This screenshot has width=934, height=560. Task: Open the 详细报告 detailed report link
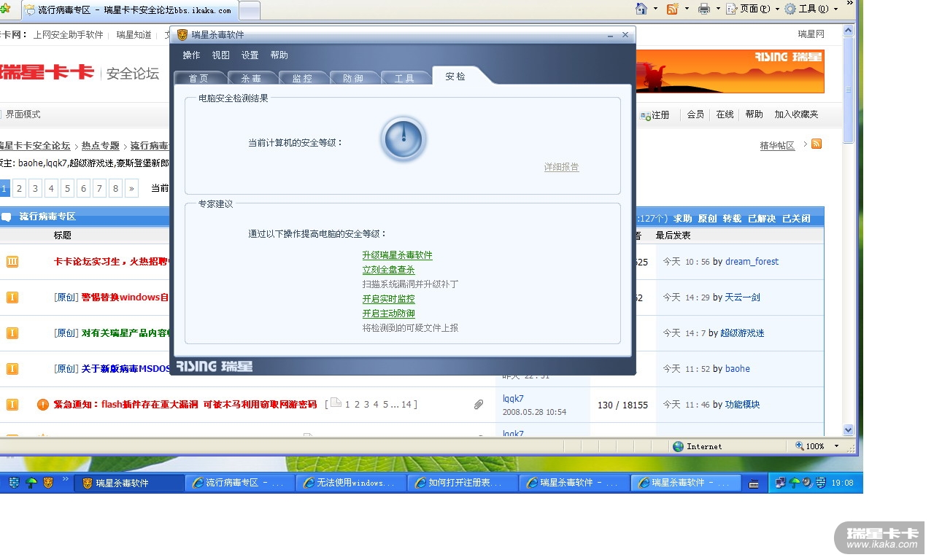(561, 167)
